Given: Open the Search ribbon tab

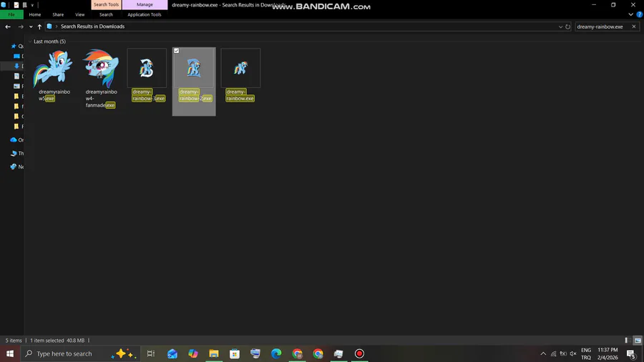Looking at the screenshot, I should pos(106,14).
